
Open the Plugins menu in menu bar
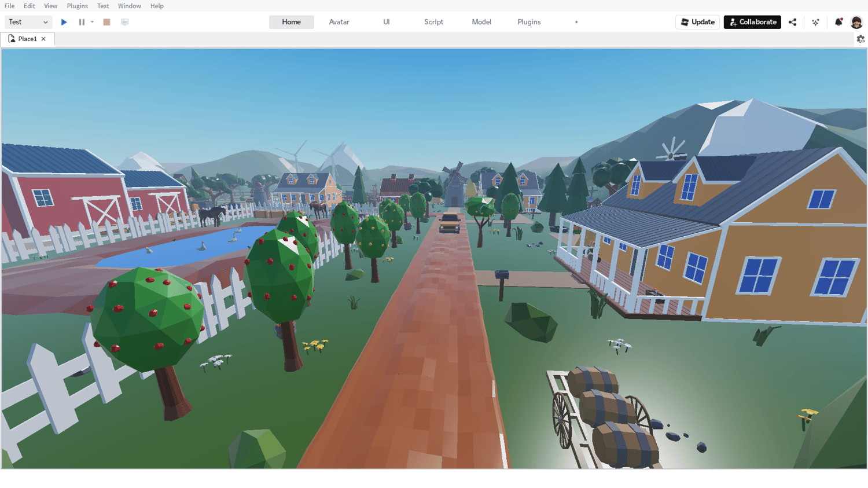click(x=78, y=6)
